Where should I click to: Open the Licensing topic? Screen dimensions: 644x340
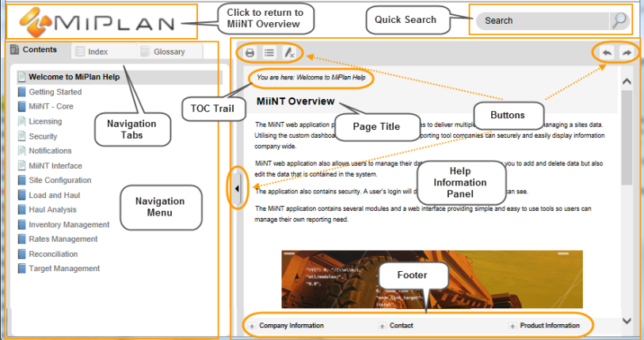pos(45,121)
